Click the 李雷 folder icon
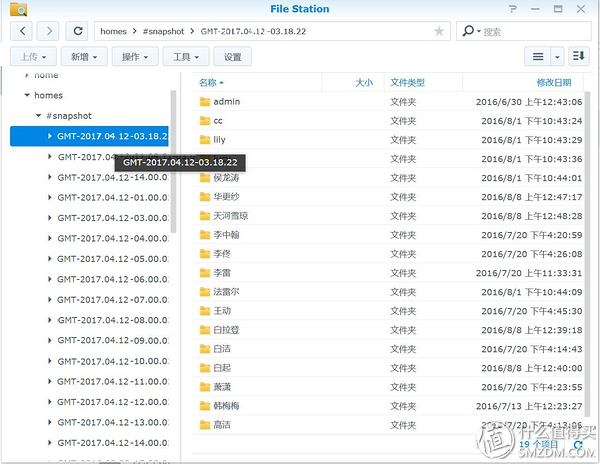600x464 pixels. coord(205,273)
